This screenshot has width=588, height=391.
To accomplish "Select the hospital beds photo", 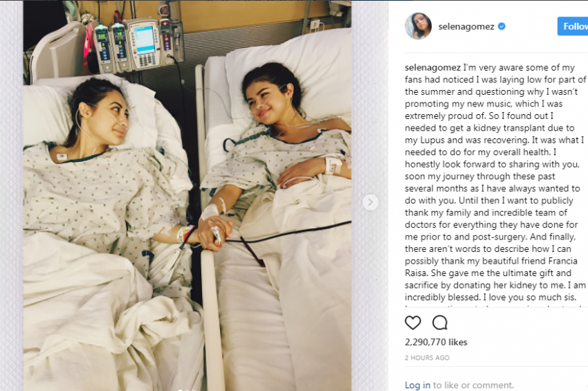I will coord(187,195).
